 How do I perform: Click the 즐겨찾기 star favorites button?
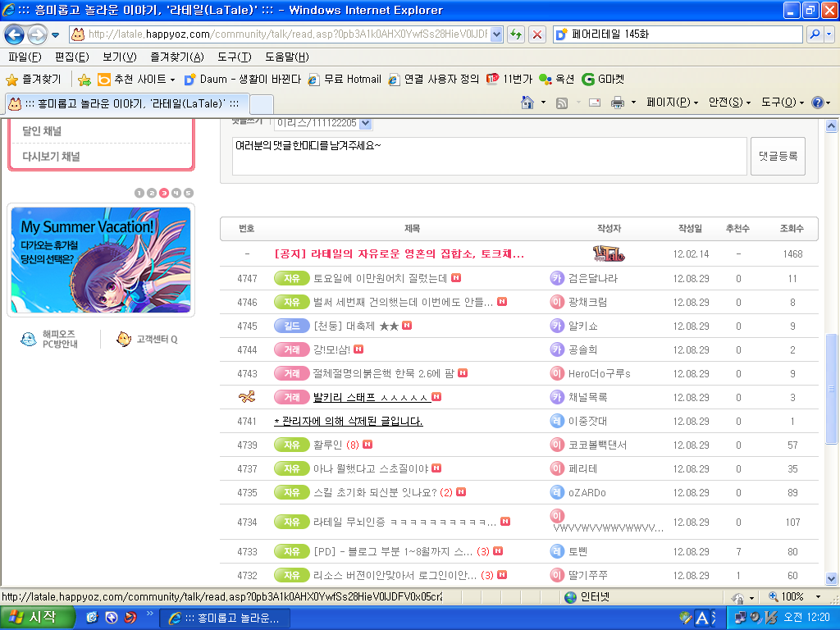(34, 80)
